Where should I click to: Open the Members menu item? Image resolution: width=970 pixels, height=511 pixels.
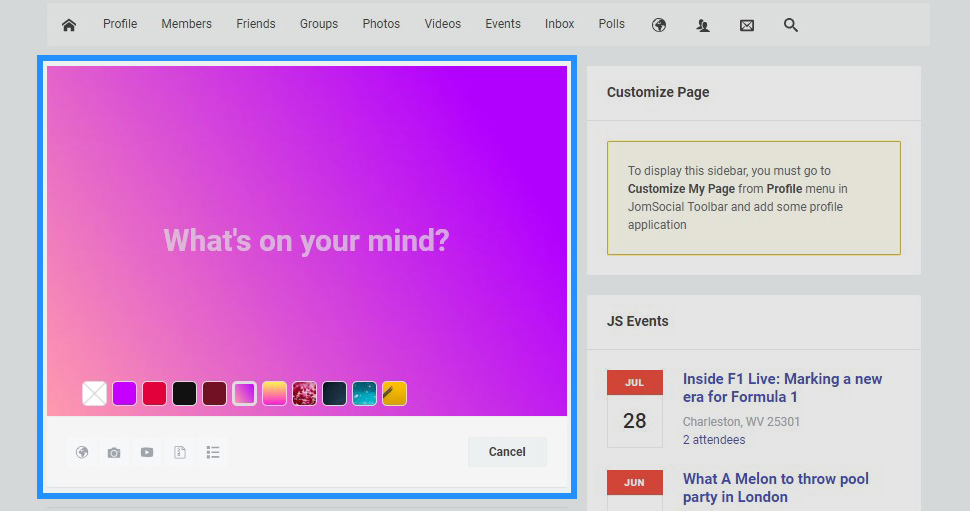tap(186, 24)
